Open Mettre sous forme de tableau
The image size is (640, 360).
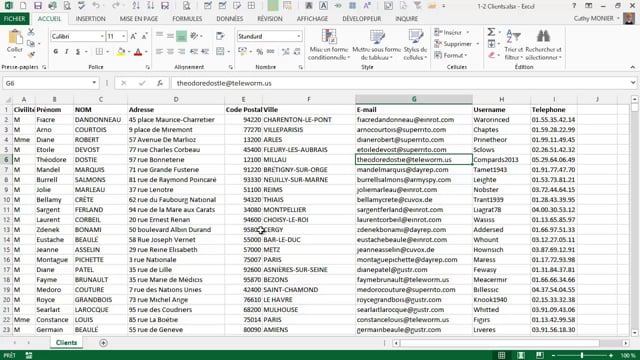(x=376, y=44)
